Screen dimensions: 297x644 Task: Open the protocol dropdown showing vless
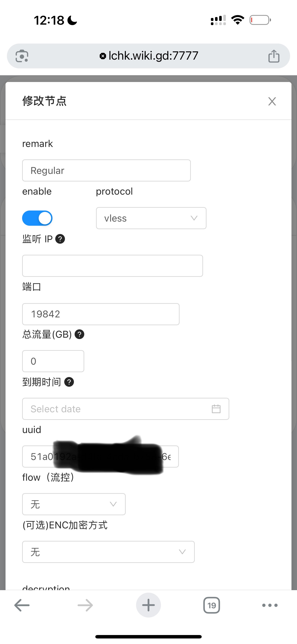click(151, 218)
